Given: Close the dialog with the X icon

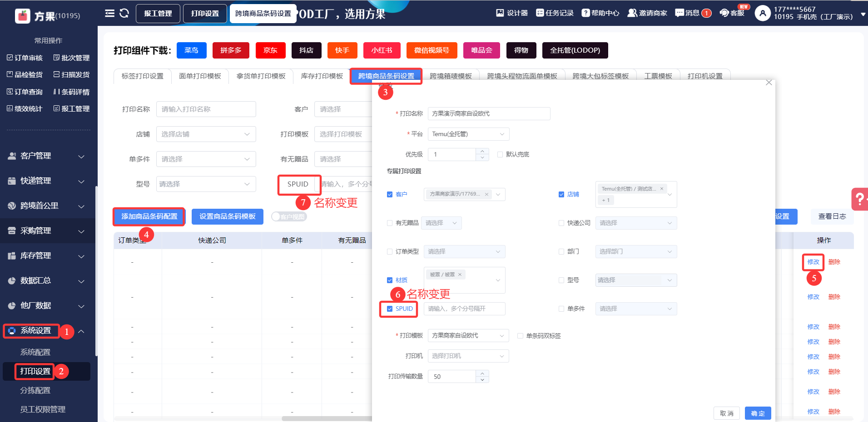Looking at the screenshot, I should click(x=769, y=83).
